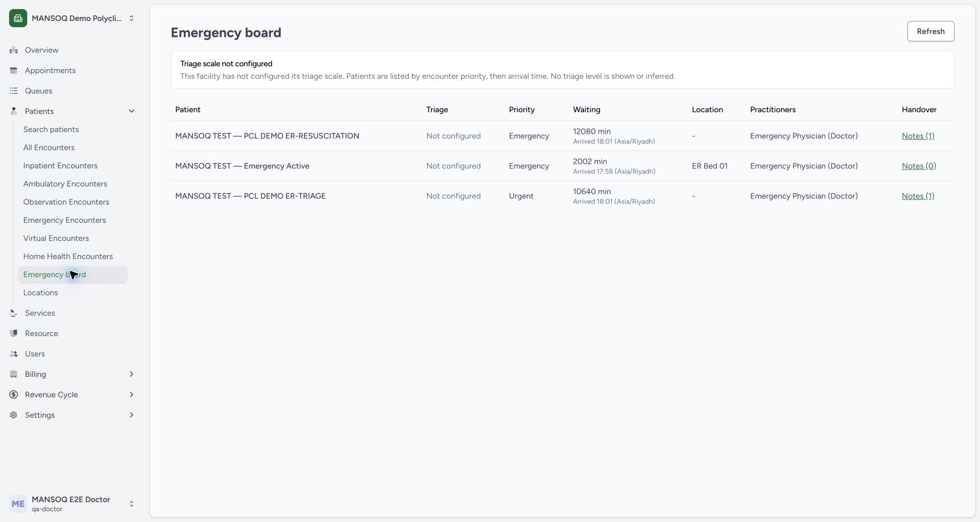Click the Appointments calendar icon
The width and height of the screenshot is (980, 522).
pyautogui.click(x=14, y=70)
